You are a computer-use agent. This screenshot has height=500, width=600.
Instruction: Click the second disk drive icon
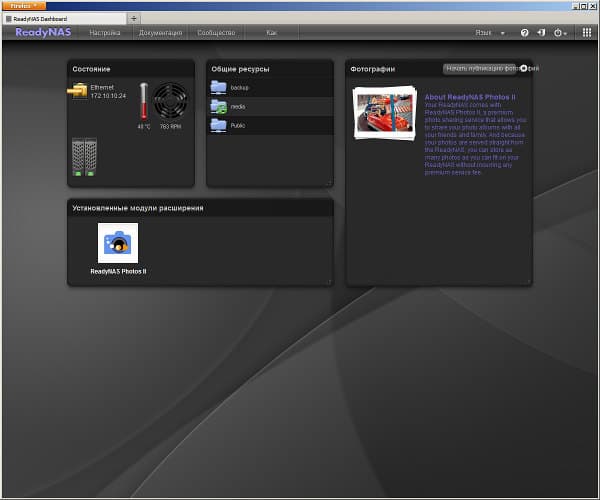91,157
